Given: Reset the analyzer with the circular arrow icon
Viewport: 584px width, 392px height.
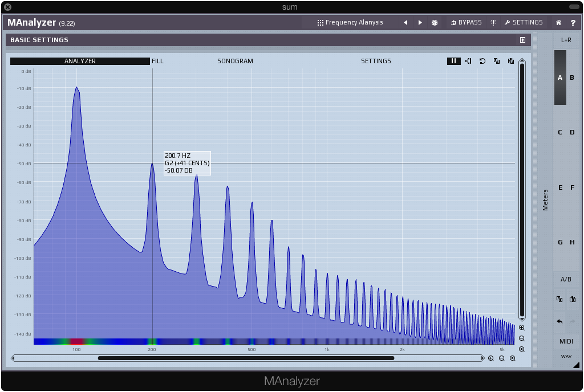Looking at the screenshot, I should tap(482, 61).
